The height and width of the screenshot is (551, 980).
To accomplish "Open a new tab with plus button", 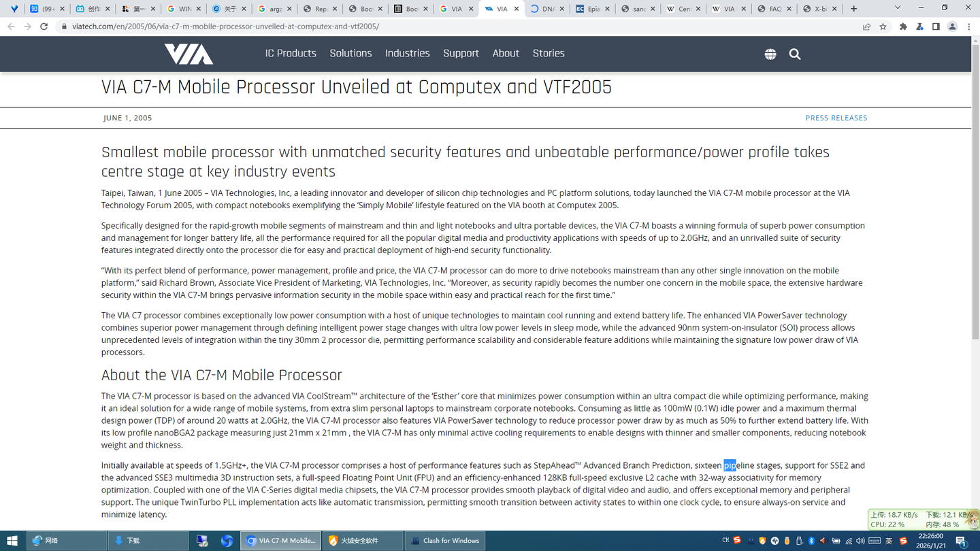I will (854, 9).
